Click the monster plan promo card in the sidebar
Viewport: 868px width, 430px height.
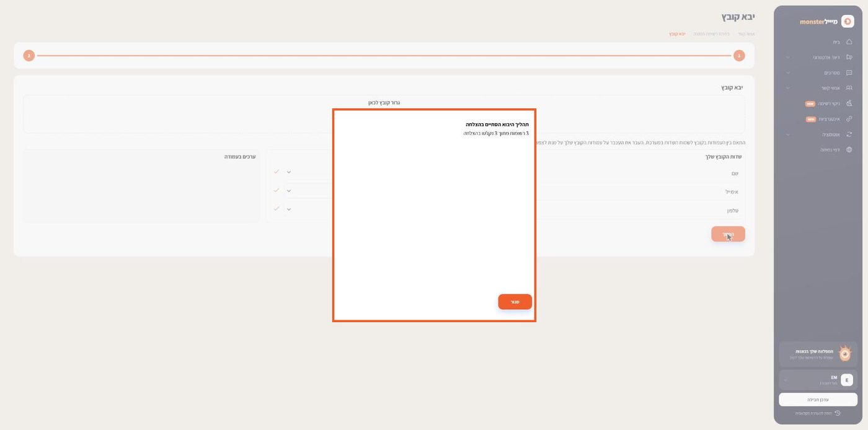coord(818,354)
